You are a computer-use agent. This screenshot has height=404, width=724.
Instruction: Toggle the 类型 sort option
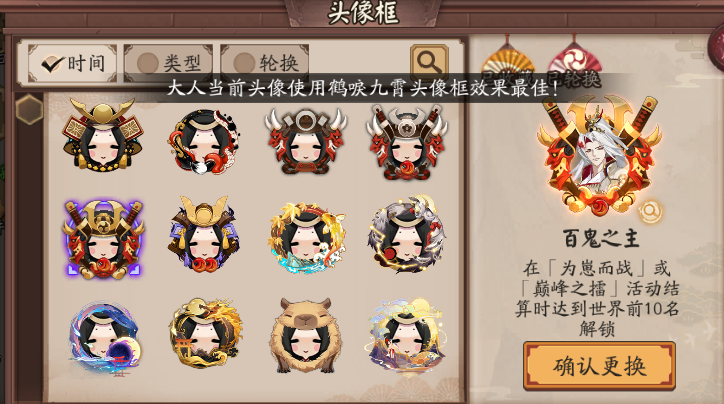pos(168,63)
